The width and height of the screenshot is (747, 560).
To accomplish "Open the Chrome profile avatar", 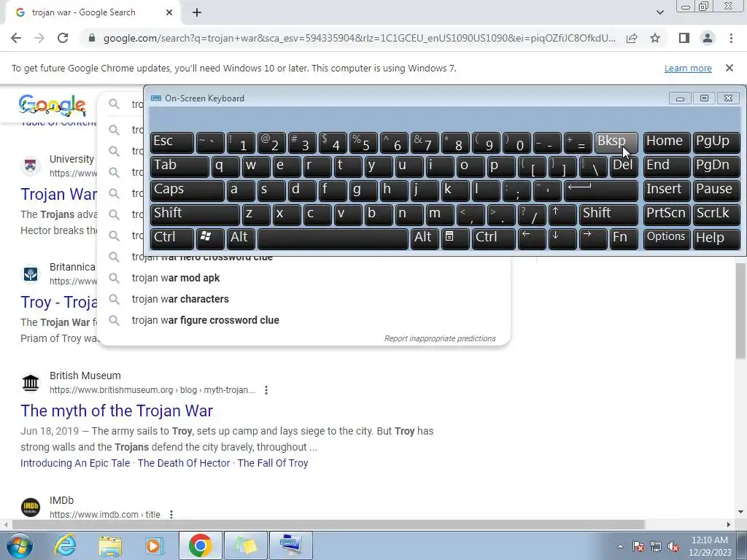I will 708,38.
